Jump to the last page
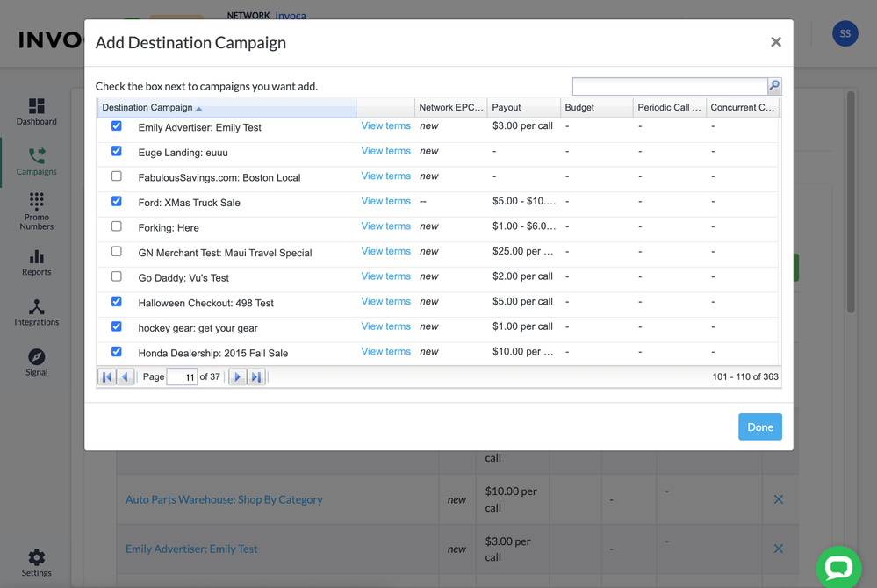Image resolution: width=877 pixels, height=588 pixels. [x=256, y=377]
